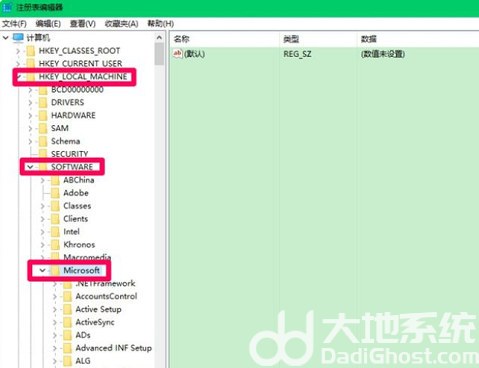Click the Adobe folder icon
The height and width of the screenshot is (368, 479).
[55, 193]
